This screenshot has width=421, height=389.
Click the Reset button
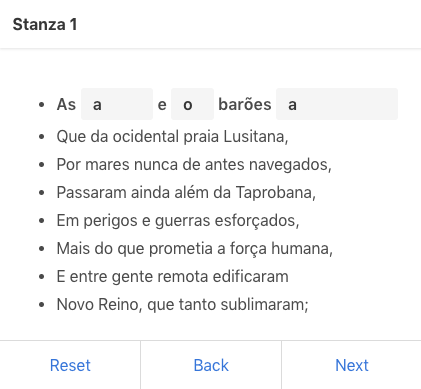pyautogui.click(x=70, y=365)
